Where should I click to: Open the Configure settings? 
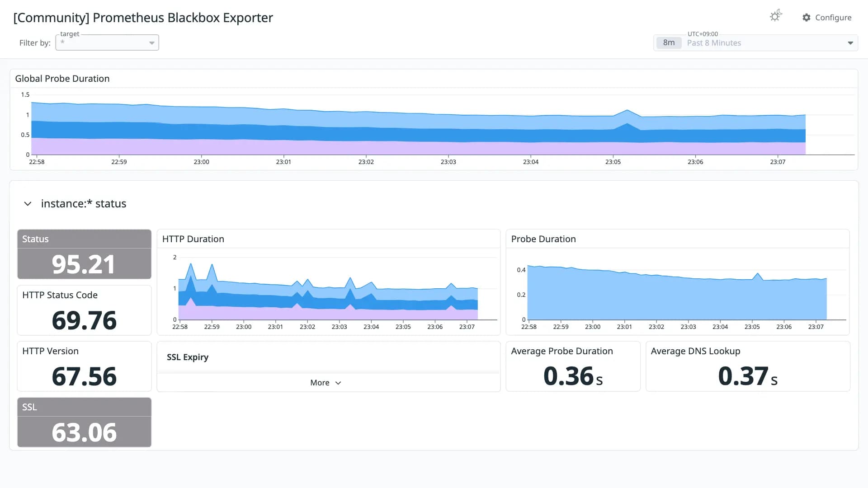(x=827, y=18)
